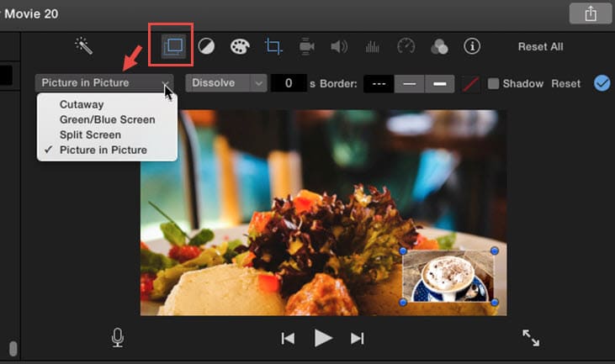Enable the Shadow checkbox
This screenshot has width=615, height=364.
[494, 83]
